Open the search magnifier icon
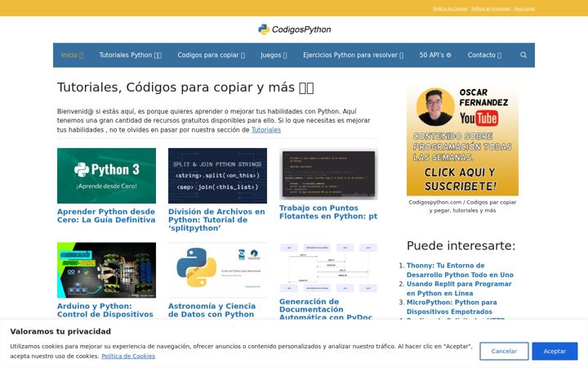 point(523,55)
